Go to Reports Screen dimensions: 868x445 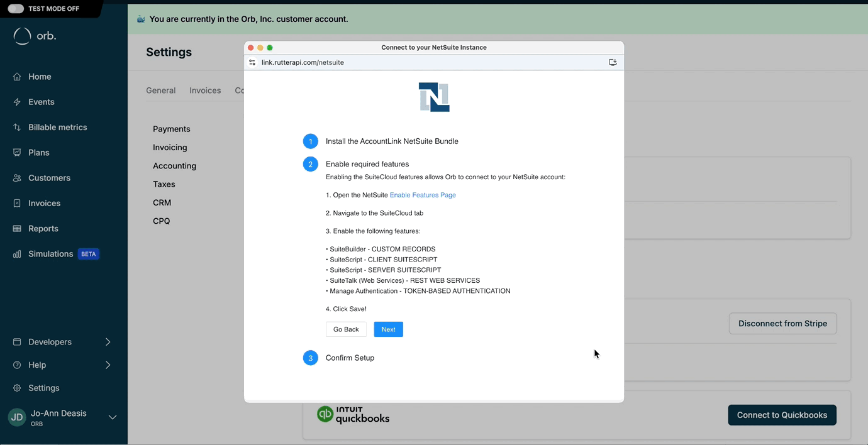43,229
